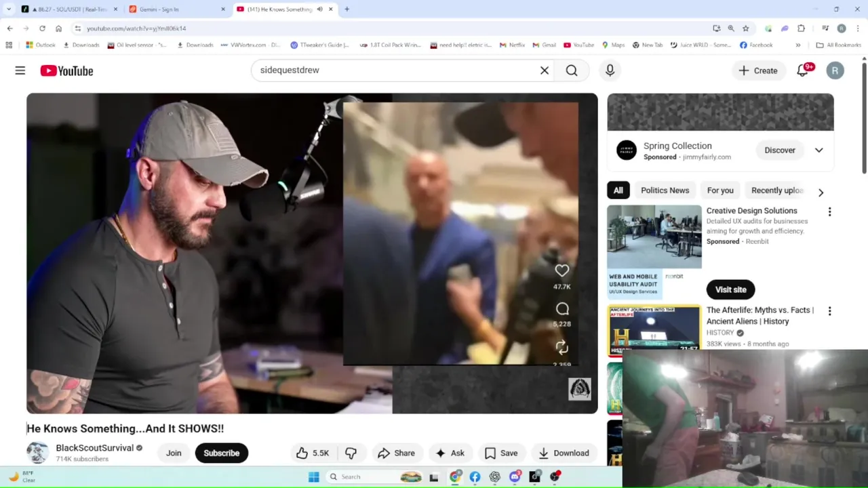Open the taskbar weather widget
Viewport: 868px width, 488px height.
[22, 476]
